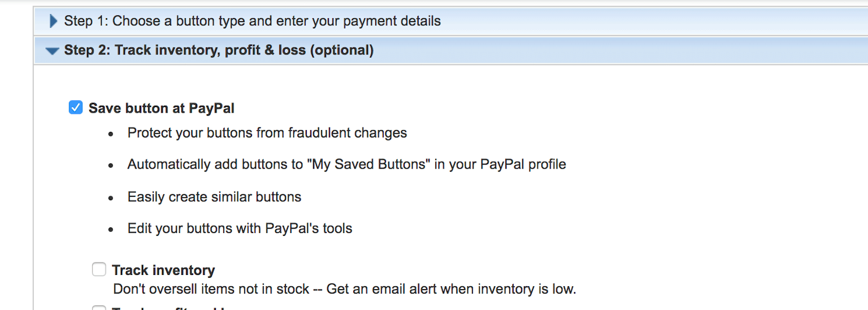Click the Don't oversell items not in stock description
Image resolution: width=868 pixels, height=310 pixels.
click(x=211, y=289)
